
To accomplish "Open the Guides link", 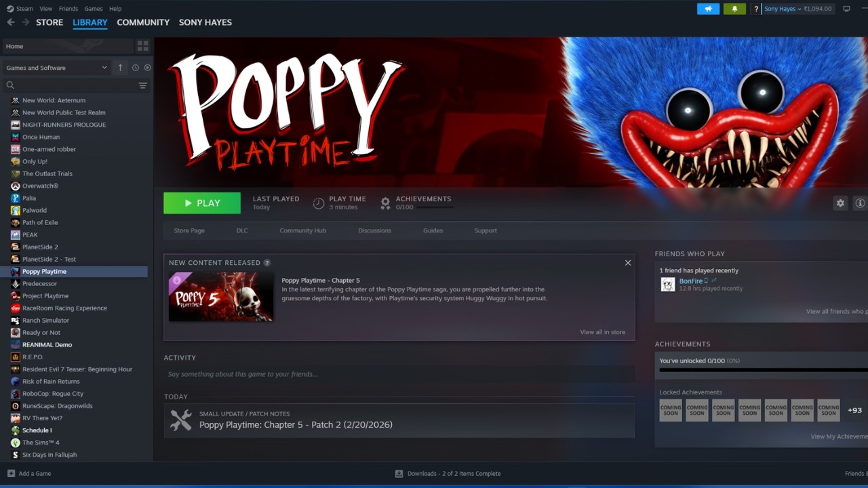I will pyautogui.click(x=433, y=230).
